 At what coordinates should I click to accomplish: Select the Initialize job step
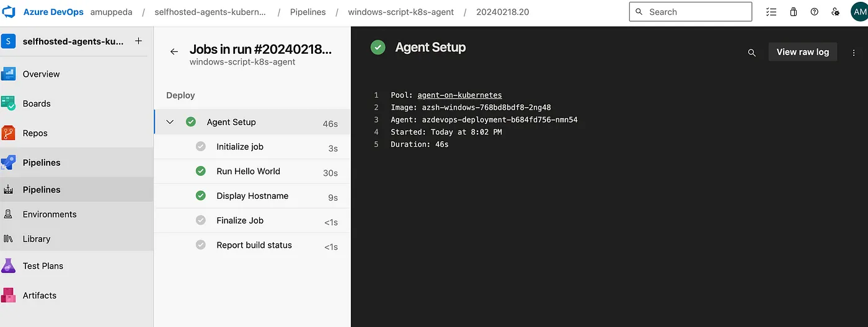point(252,147)
